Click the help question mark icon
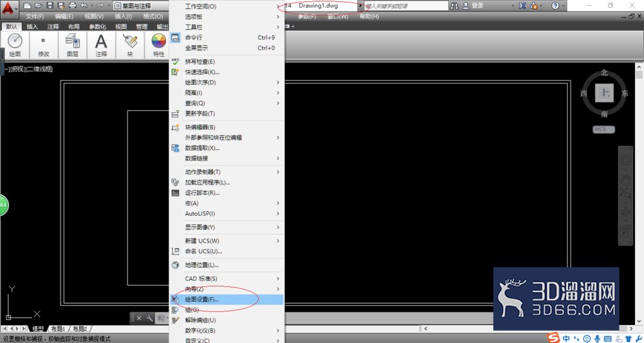 tap(555, 6)
